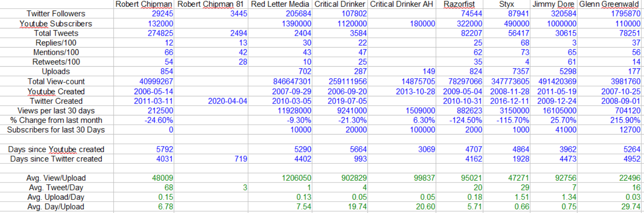Select the cell with value 719
The image size is (644, 213).
pyautogui.click(x=211, y=159)
